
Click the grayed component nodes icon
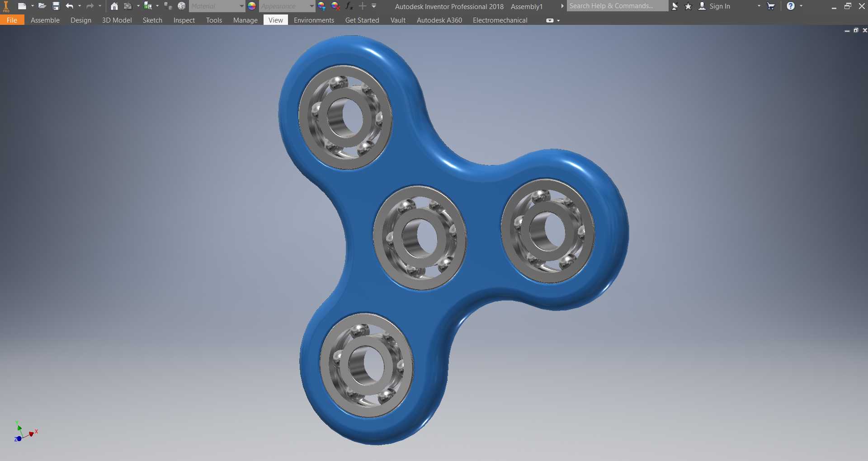[x=168, y=6]
